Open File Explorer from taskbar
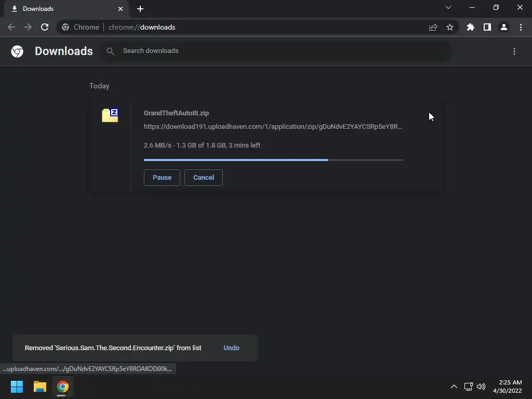The height and width of the screenshot is (399, 532). [39, 387]
